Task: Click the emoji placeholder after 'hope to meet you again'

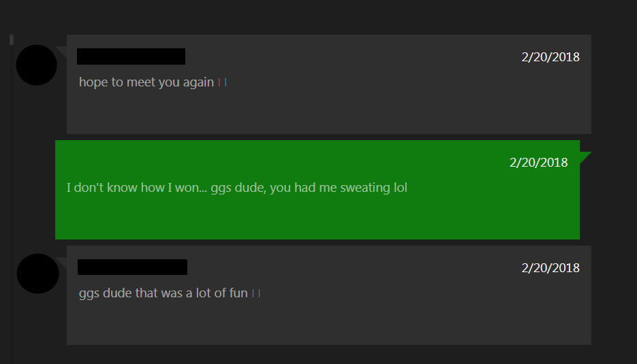Action: coord(222,83)
